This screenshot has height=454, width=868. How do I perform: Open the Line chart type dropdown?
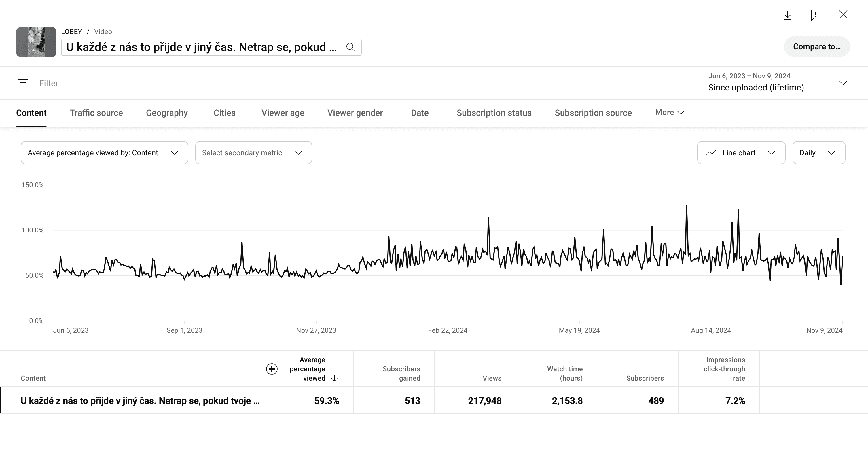[x=741, y=153]
